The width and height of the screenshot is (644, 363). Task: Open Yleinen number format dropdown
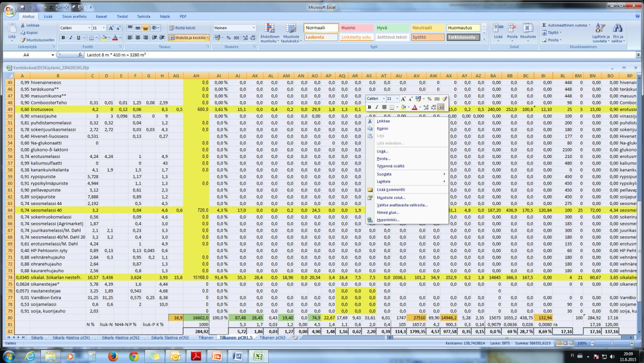click(x=253, y=28)
